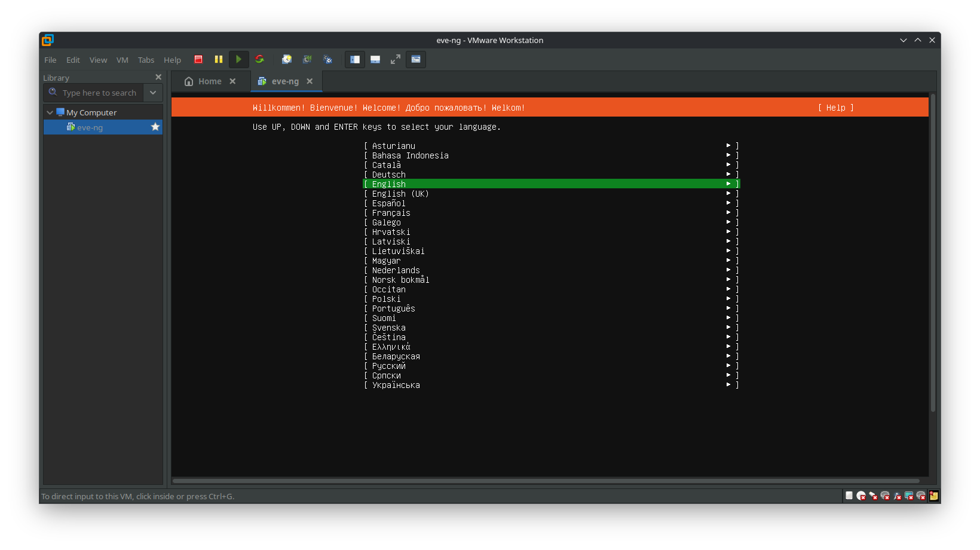
Task: Select eve-ng in the Library tree
Action: [103, 127]
